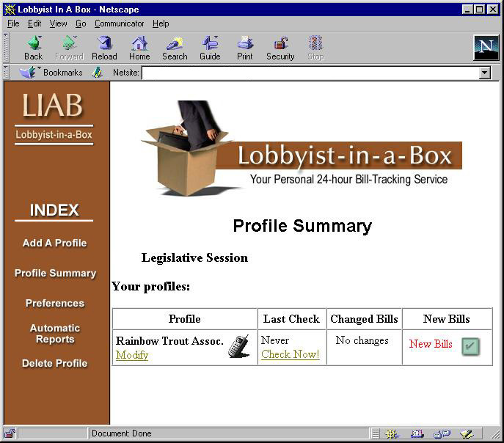This screenshot has height=443, width=504.
Task: Open the Help menu
Action: [x=161, y=23]
